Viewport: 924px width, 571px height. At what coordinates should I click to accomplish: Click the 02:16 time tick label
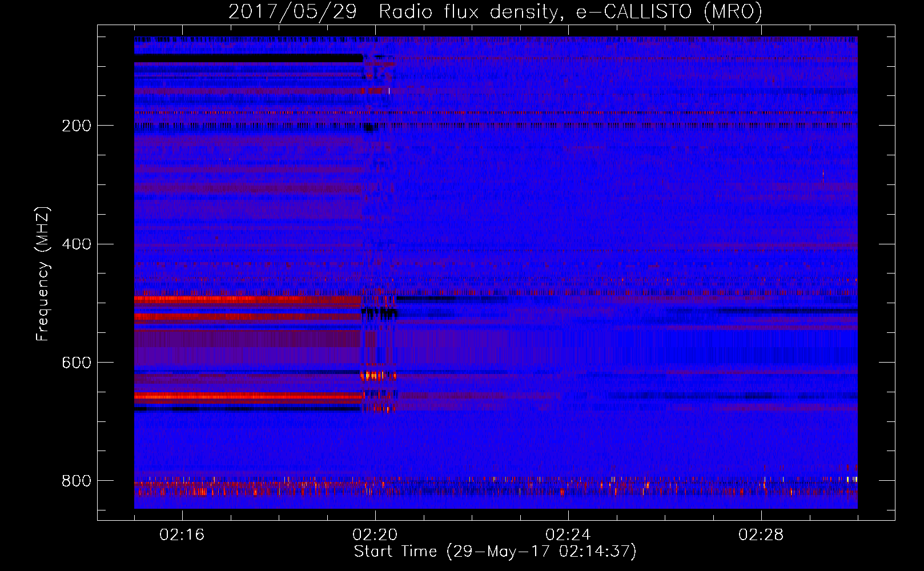pos(182,535)
